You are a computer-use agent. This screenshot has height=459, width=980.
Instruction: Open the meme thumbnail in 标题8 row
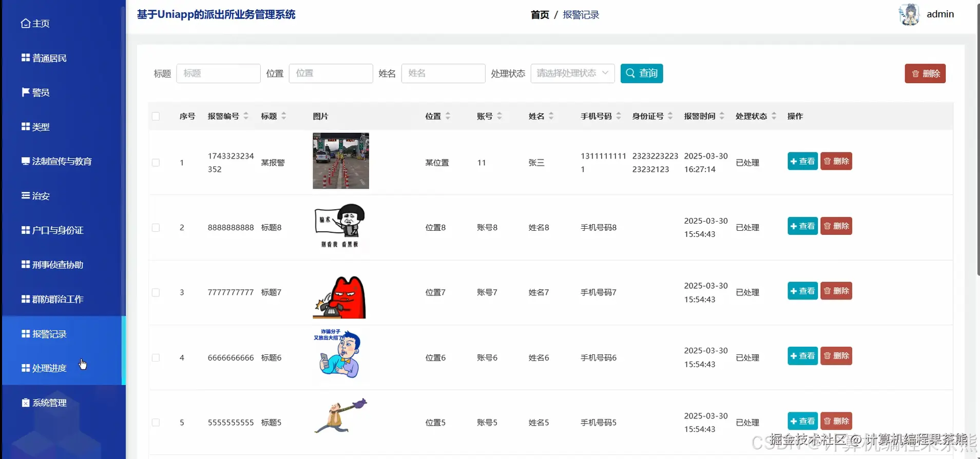(x=340, y=226)
